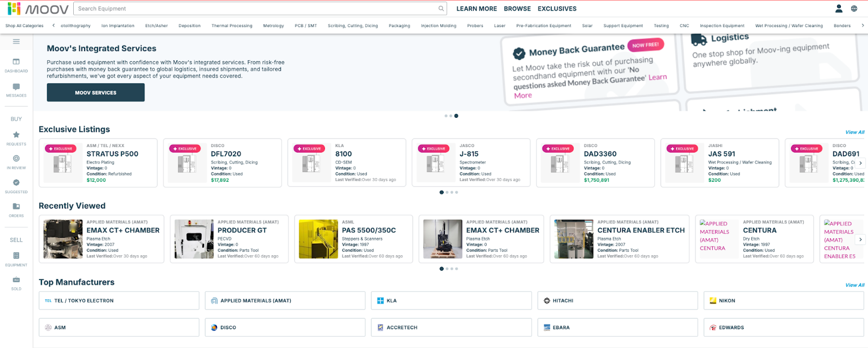Open EXCLUSIVES menu

pyautogui.click(x=557, y=9)
